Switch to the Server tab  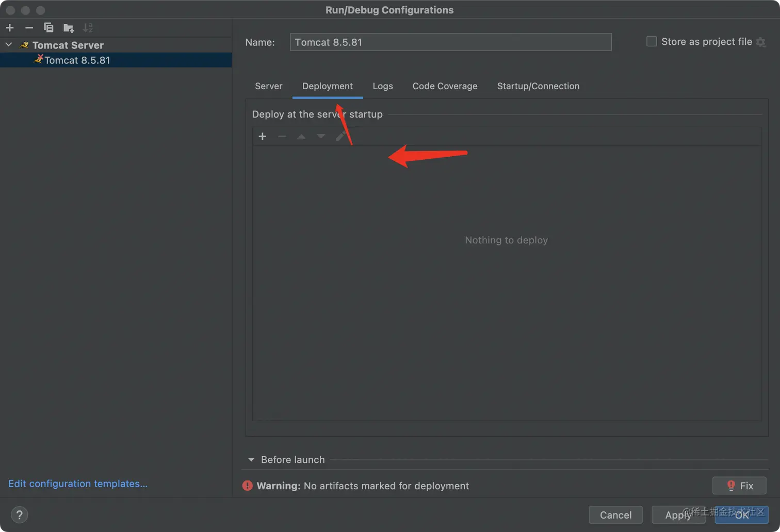pyautogui.click(x=269, y=86)
